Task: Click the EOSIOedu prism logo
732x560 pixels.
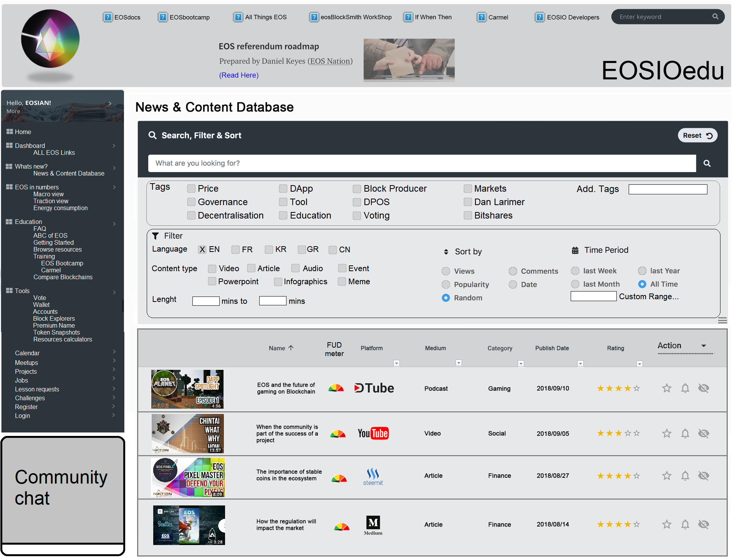Action: coord(50,39)
